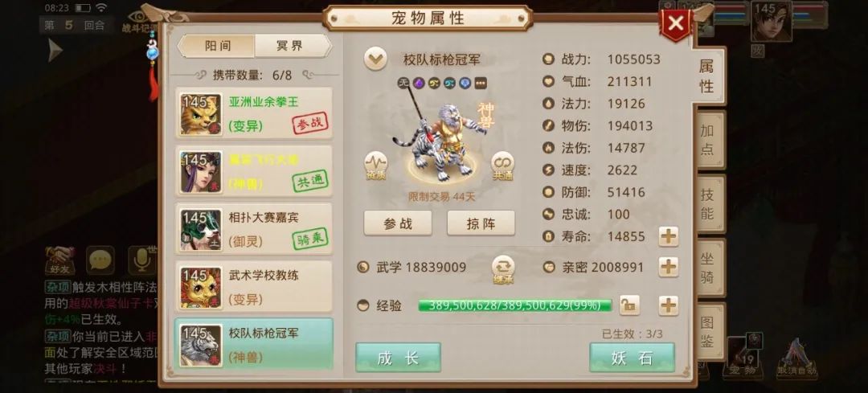Tap the 共通 link icon beside pet
This screenshot has height=393, width=868.
point(502,166)
